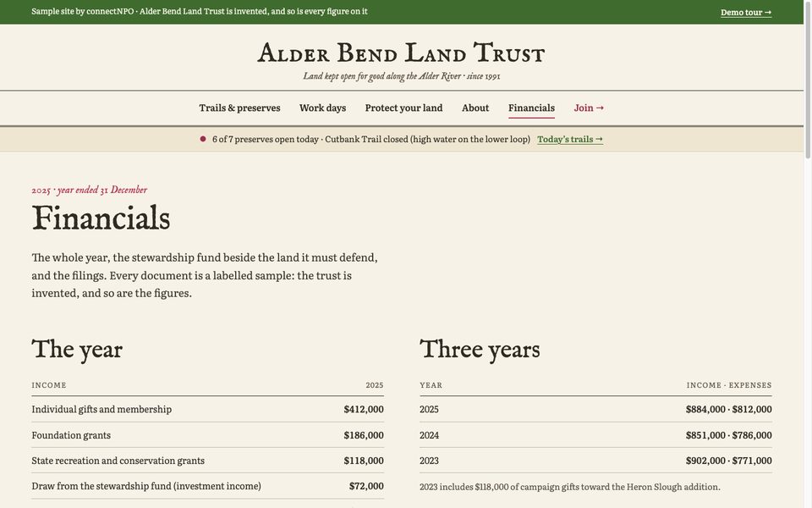The height and width of the screenshot is (508, 812).
Task: Select the Financials nav item
Action: [531, 108]
